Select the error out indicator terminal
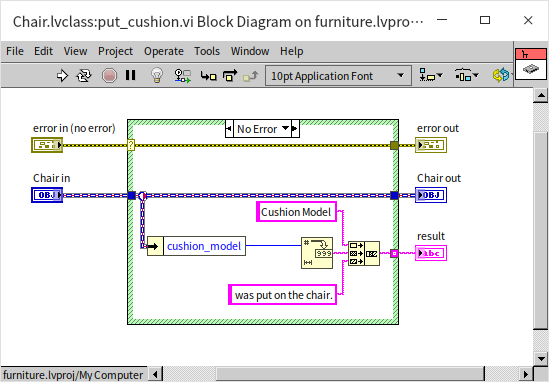The width and height of the screenshot is (549, 382). pyautogui.click(x=431, y=145)
